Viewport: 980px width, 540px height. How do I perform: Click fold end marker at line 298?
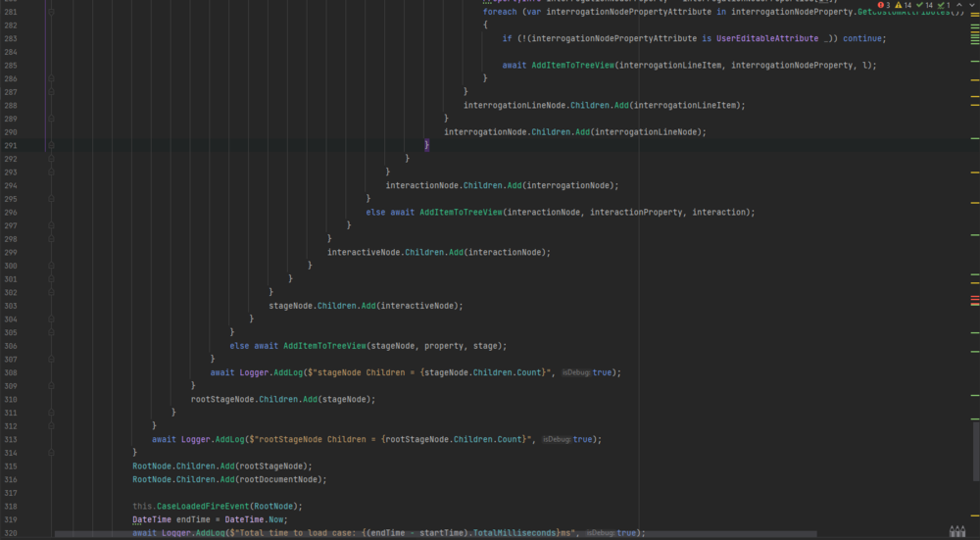coord(51,239)
